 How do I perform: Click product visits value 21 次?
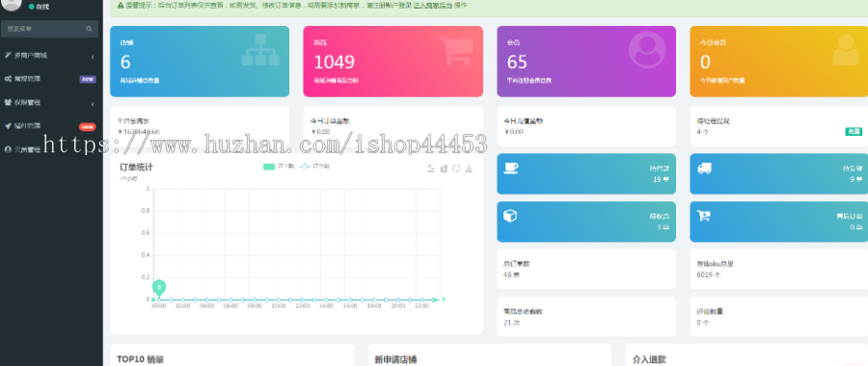512,323
